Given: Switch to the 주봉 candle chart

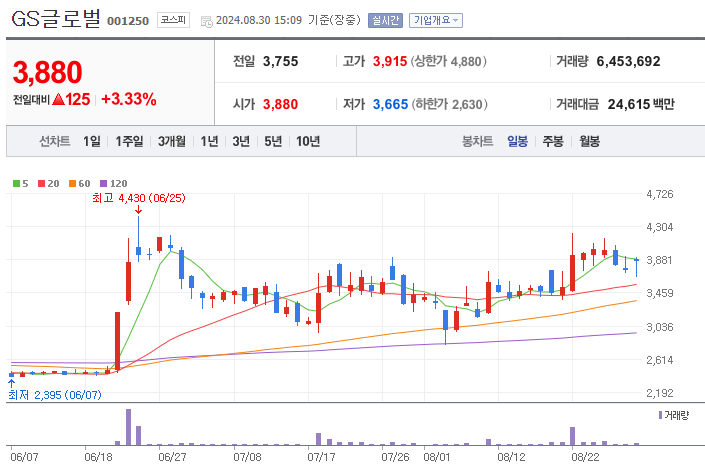Looking at the screenshot, I should pos(553,141).
